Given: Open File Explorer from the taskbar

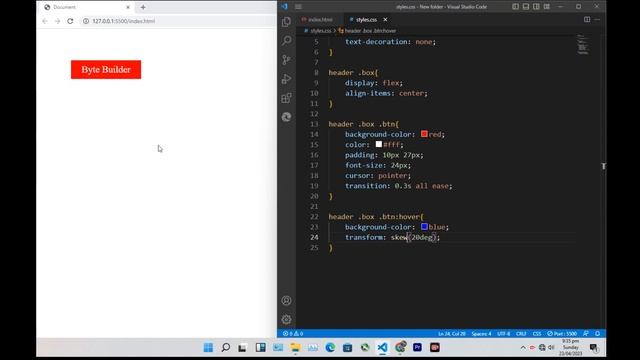Looking at the screenshot, I should point(295,347).
